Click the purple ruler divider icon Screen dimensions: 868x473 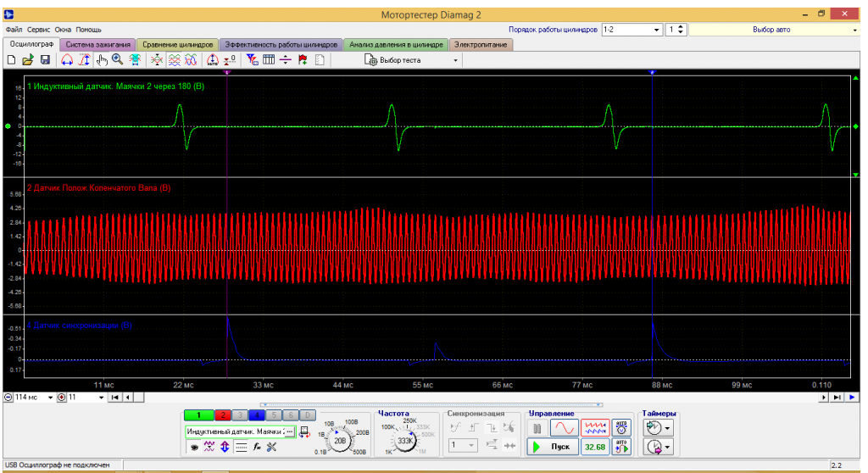tap(286, 60)
